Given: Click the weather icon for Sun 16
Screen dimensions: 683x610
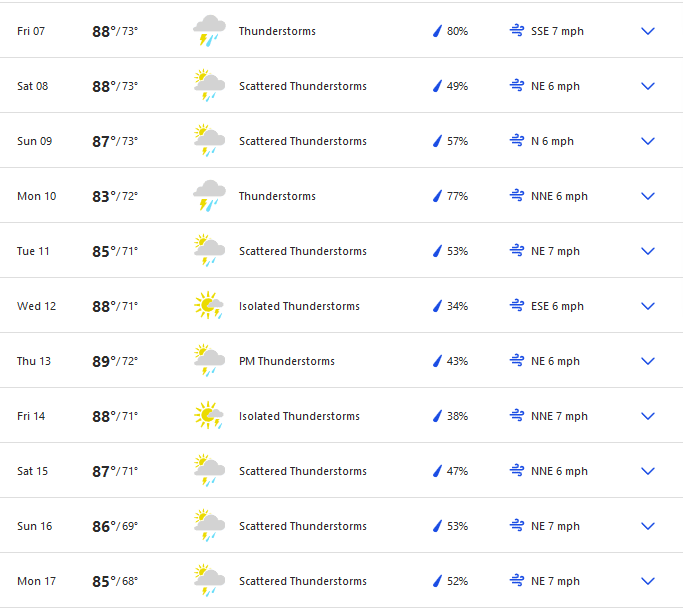Looking at the screenshot, I should click(x=209, y=526).
